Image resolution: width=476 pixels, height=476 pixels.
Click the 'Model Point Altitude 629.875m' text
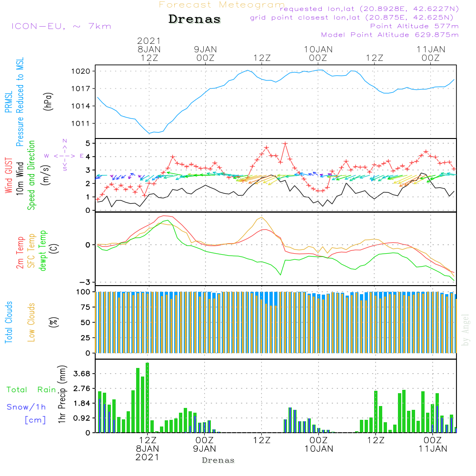pyautogui.click(x=390, y=35)
